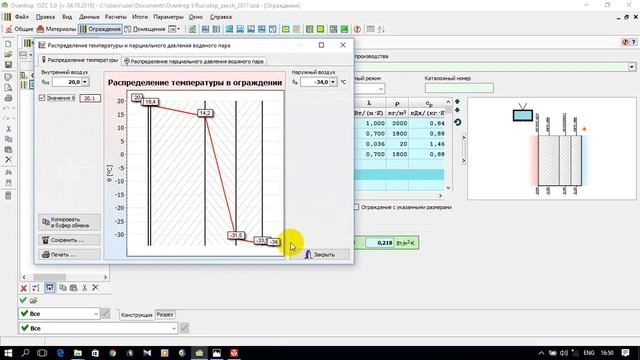Click layers table scroll down arrow

pyautogui.click(x=448, y=188)
